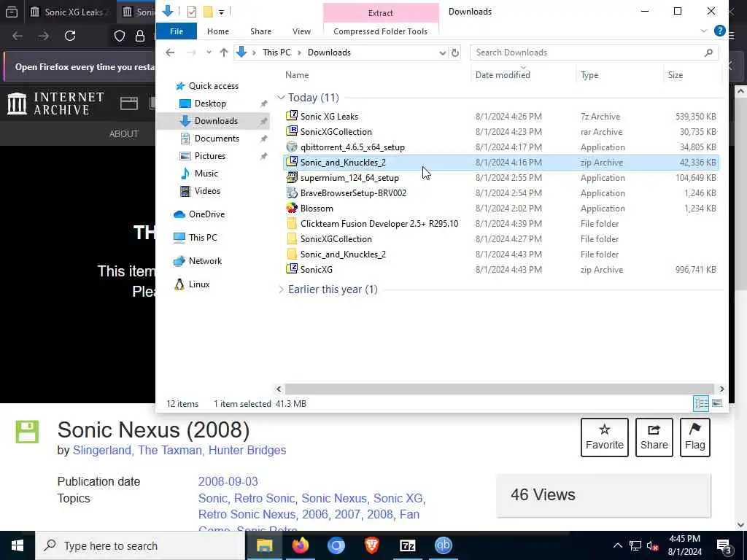
Task: Select the Sonic_and_Knuckles_2 File folder row
Action: click(500, 254)
